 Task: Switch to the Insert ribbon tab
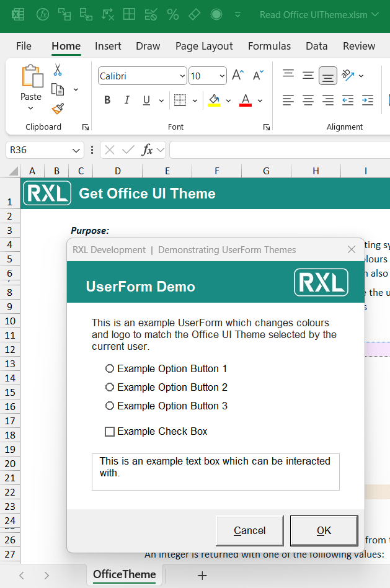[108, 46]
